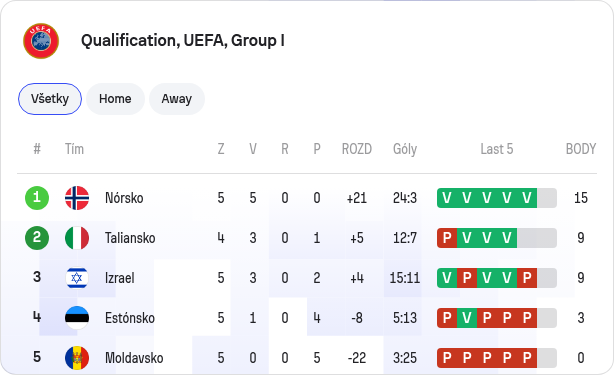Image resolution: width=614 pixels, height=375 pixels.
Task: Click the dark green rank 2 badge
Action: click(x=37, y=238)
